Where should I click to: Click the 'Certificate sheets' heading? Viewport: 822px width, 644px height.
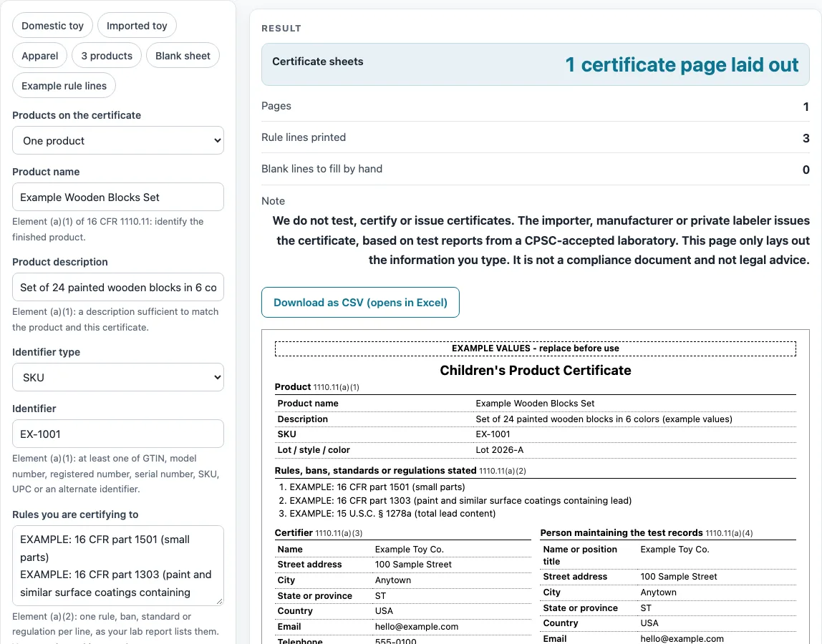tap(318, 62)
